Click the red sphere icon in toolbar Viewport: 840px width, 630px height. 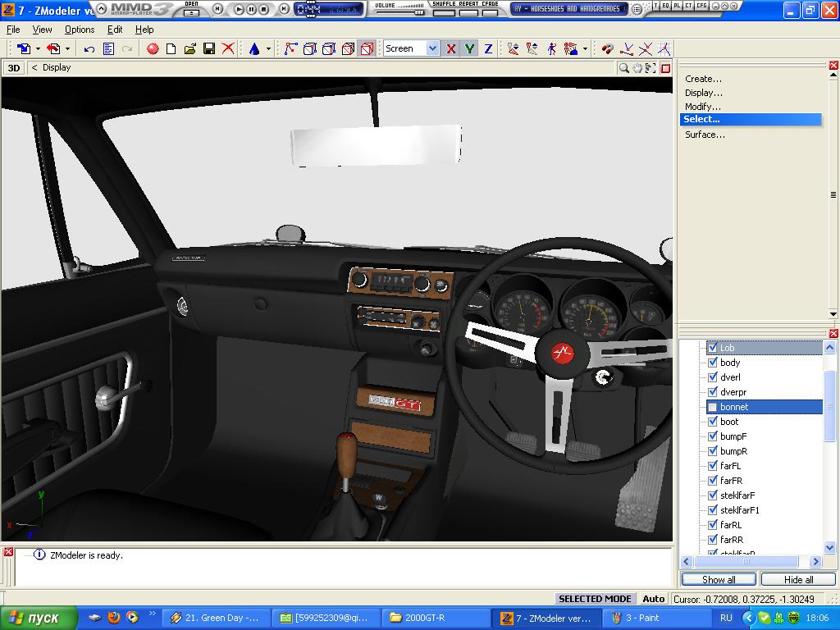coord(153,49)
